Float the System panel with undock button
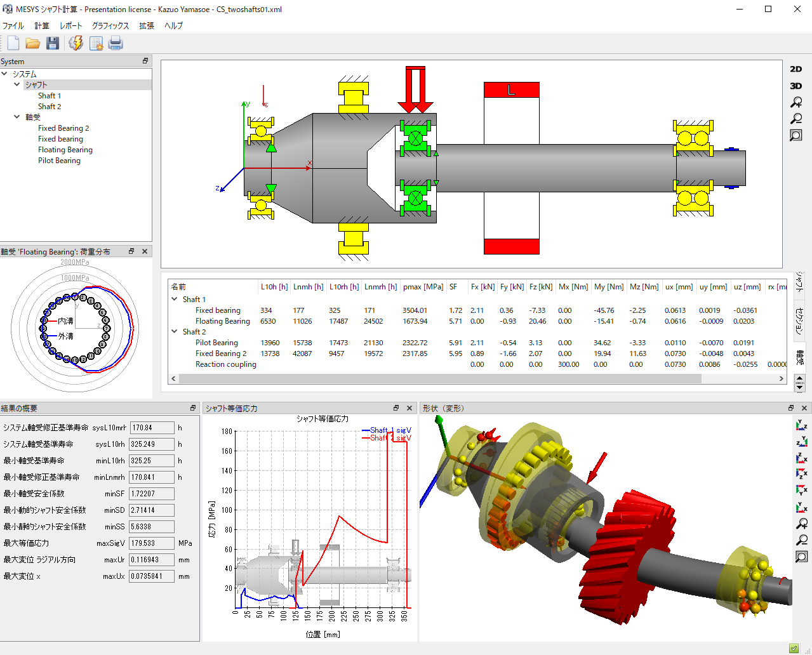 [145, 61]
